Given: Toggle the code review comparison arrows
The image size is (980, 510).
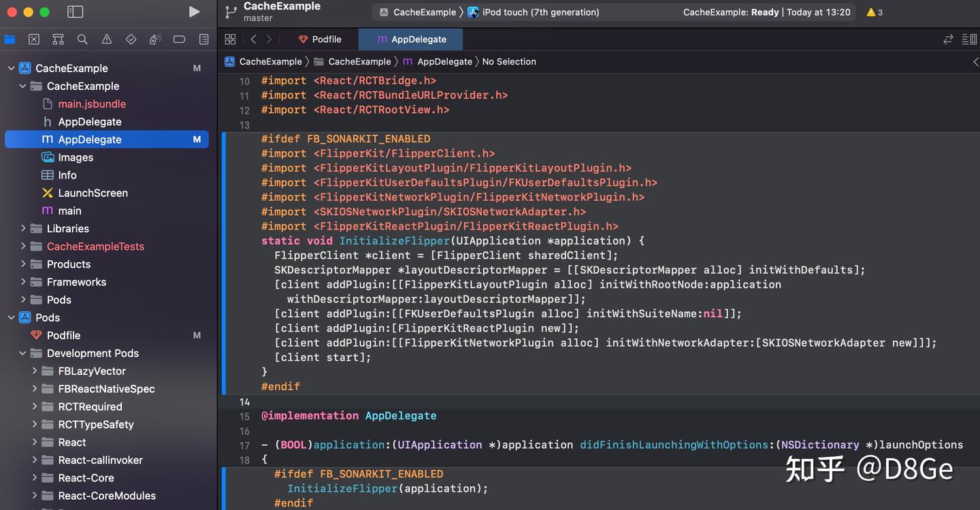Looking at the screenshot, I should (x=948, y=39).
